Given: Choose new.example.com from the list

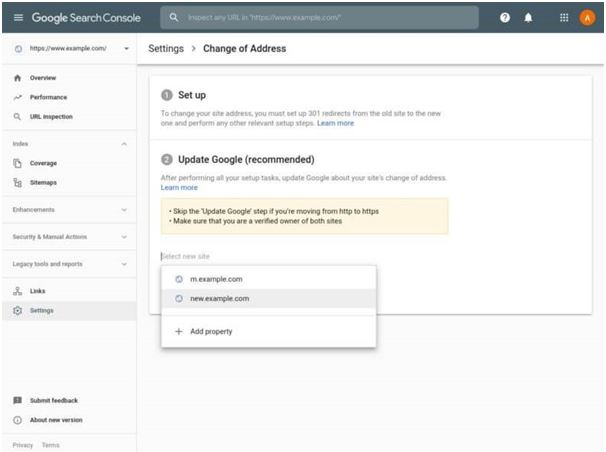Looking at the screenshot, I should [x=268, y=298].
